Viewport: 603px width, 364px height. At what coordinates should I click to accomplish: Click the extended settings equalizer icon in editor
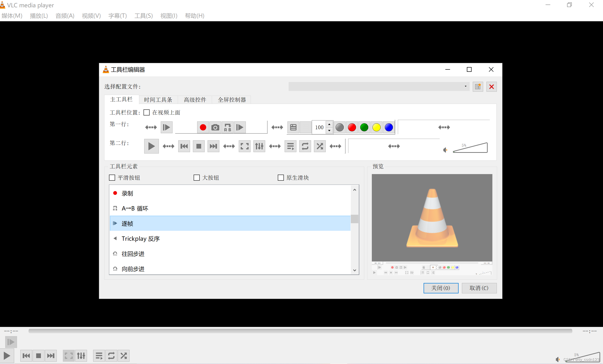259,146
